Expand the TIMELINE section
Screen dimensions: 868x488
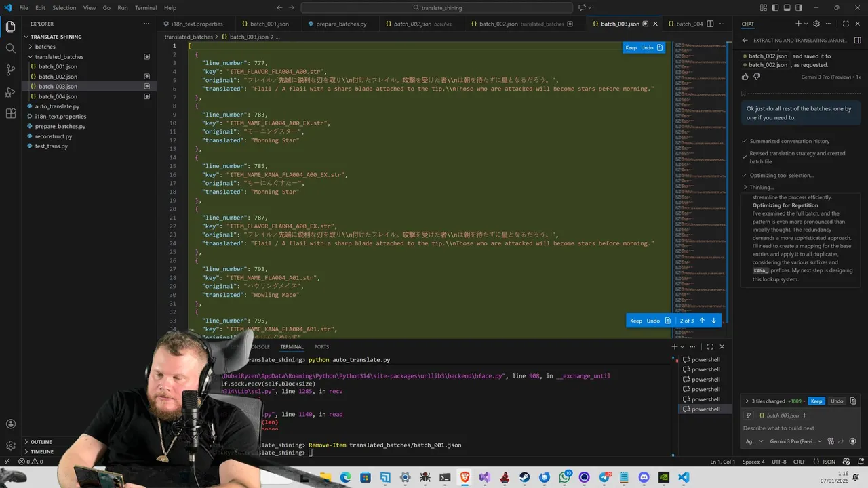click(41, 451)
